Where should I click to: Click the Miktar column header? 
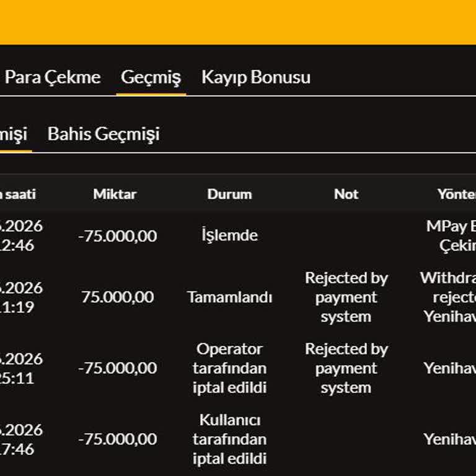tap(115, 194)
